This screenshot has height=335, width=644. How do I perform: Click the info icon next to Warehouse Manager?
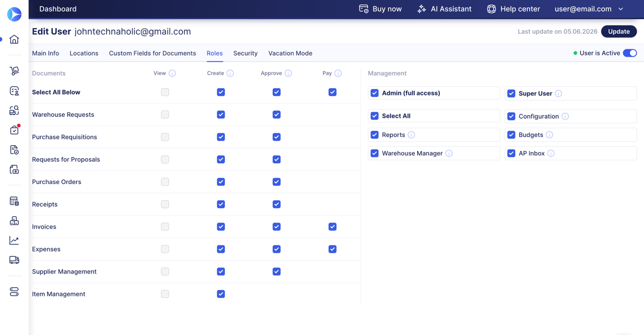[449, 153]
